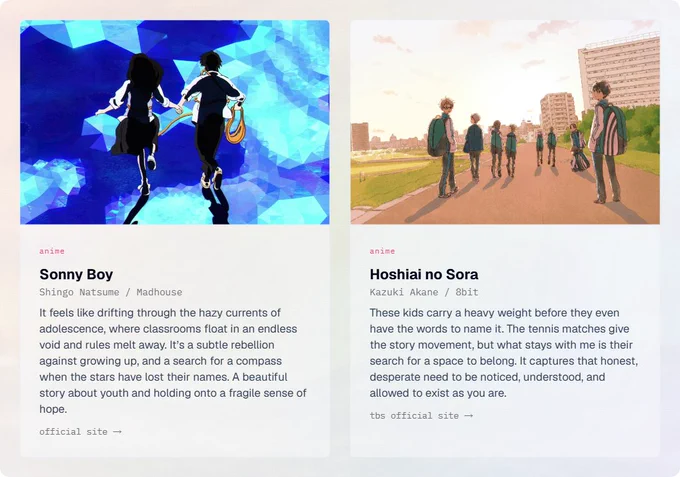Open the Hoshiai no Sora cover image
Viewport: 680px width, 477px height.
(505, 122)
